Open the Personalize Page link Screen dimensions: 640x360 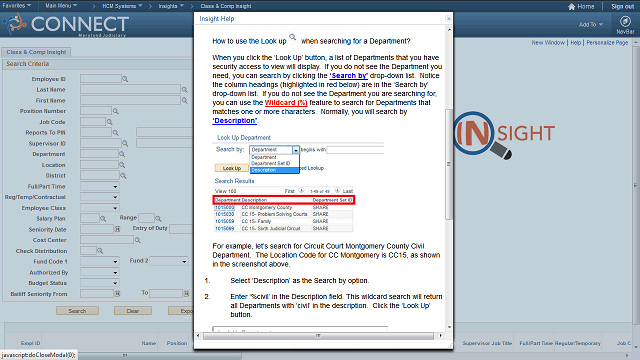pos(607,42)
